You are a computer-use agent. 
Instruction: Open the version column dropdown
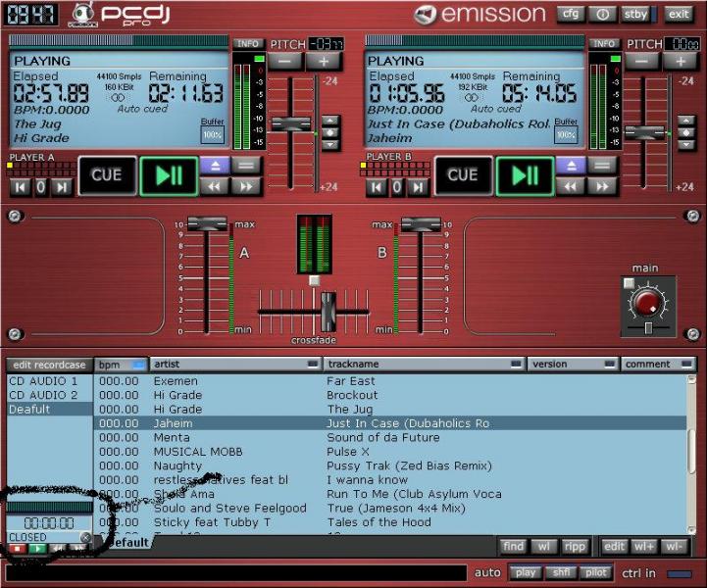[609, 364]
